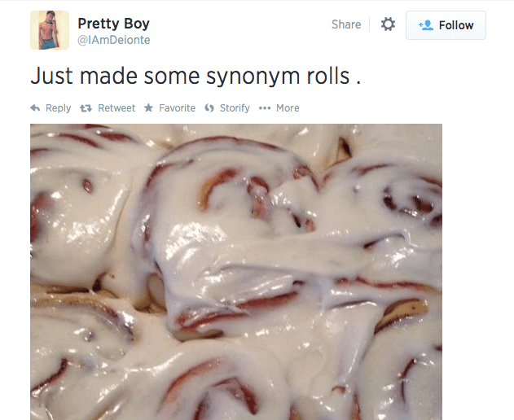Visit the @IAmDeionte handle link
Screen dimensions: 514x420
click(113, 40)
